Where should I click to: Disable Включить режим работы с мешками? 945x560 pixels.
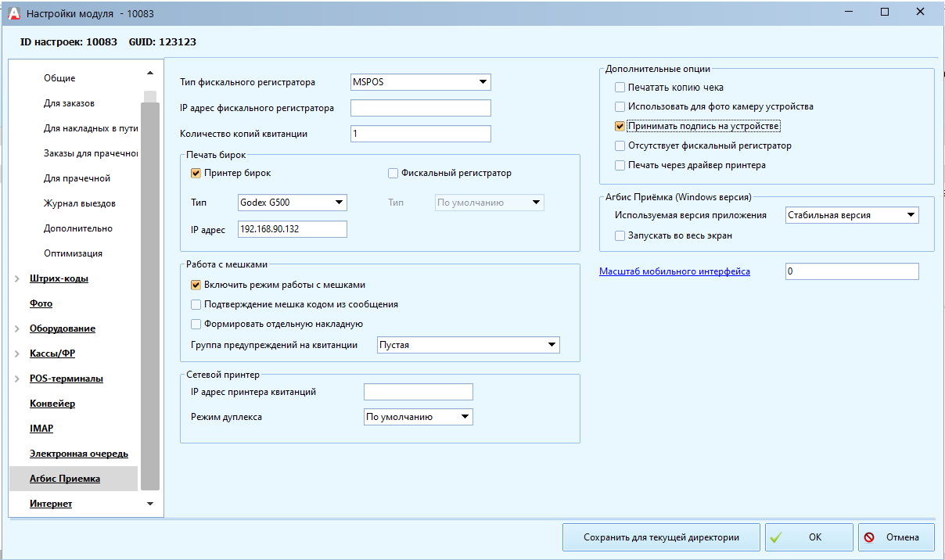point(196,285)
